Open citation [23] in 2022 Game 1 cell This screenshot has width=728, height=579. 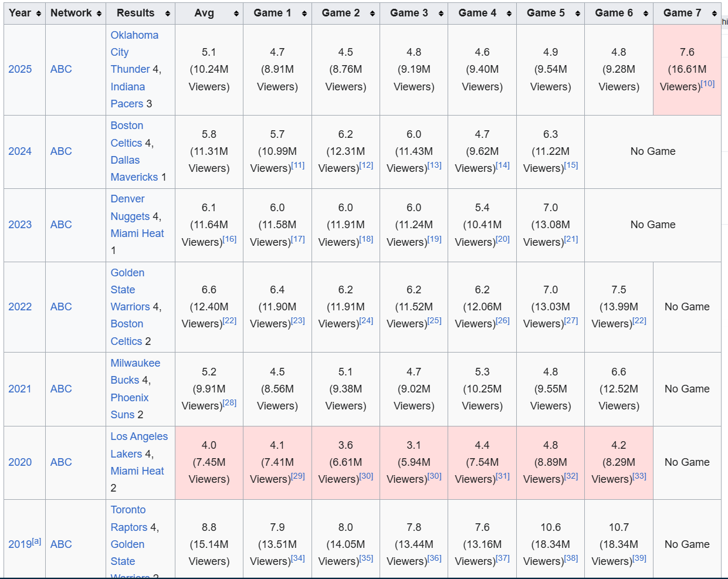(x=298, y=321)
